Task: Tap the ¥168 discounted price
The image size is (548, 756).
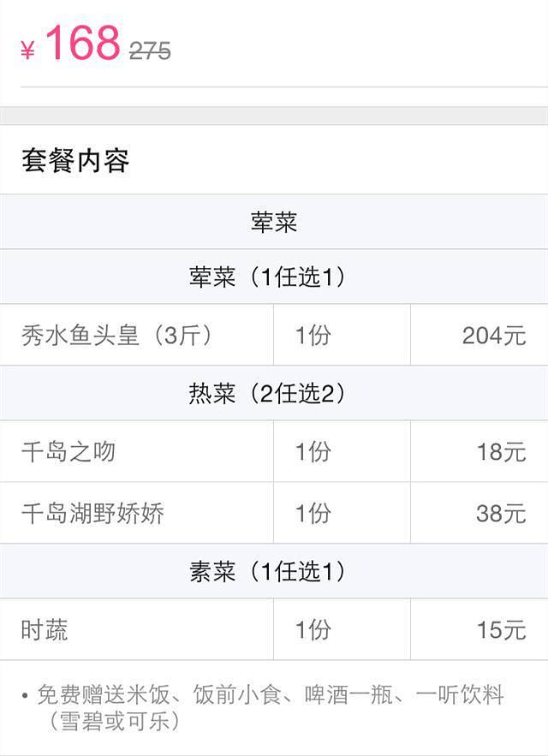Action: tap(82, 45)
